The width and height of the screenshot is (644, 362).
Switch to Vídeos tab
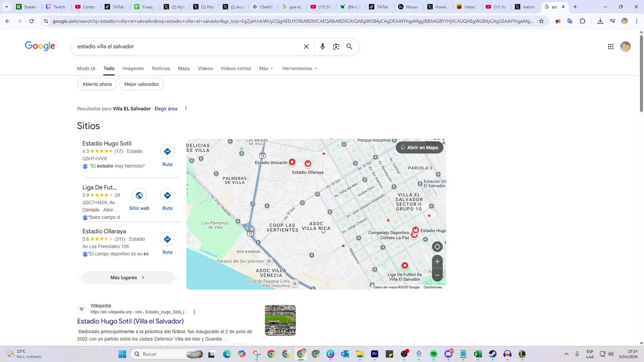(205, 68)
